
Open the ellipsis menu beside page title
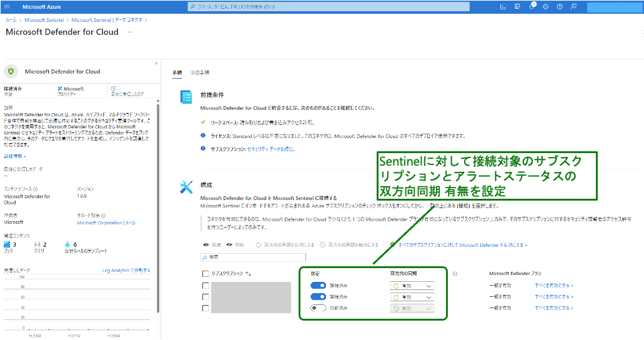tap(130, 32)
